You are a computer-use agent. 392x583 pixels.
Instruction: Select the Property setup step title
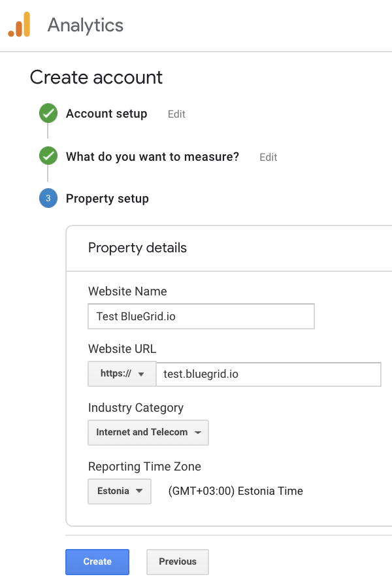107,199
